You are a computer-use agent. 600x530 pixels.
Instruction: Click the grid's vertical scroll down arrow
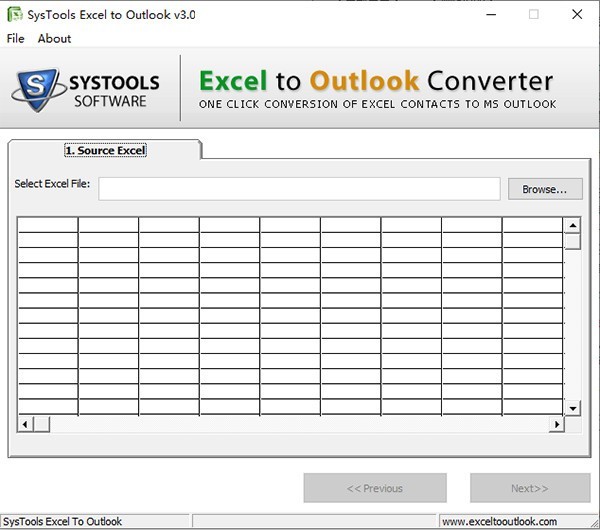(572, 408)
